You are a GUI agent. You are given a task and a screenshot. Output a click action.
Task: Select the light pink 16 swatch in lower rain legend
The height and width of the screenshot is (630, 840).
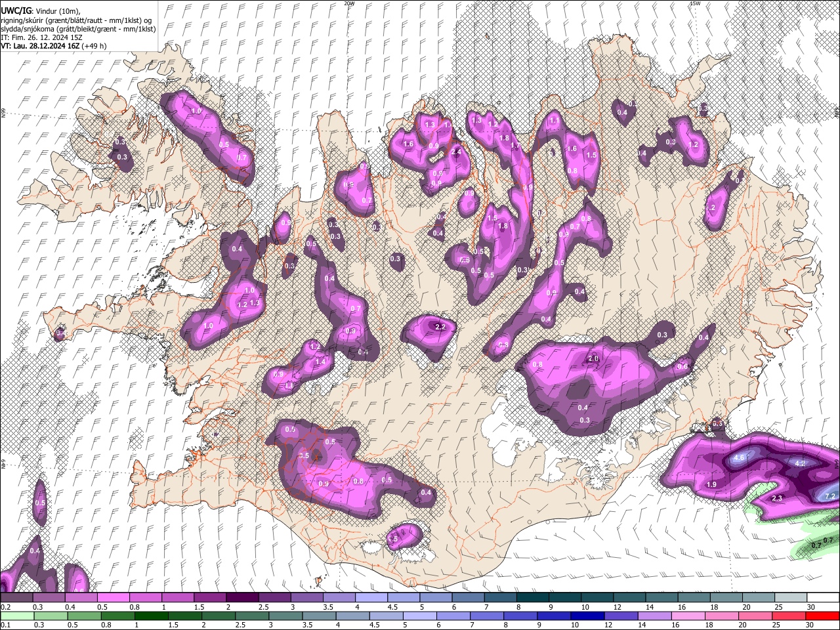point(688,616)
